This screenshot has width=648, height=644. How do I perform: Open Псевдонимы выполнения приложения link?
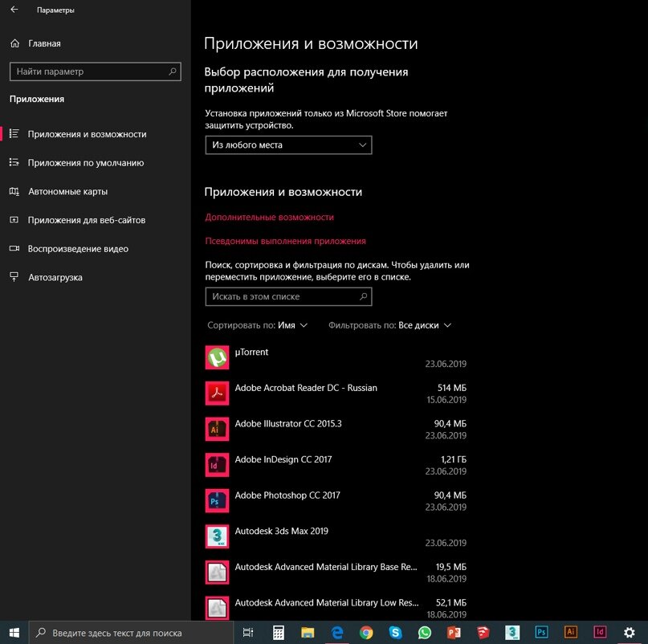(x=286, y=241)
